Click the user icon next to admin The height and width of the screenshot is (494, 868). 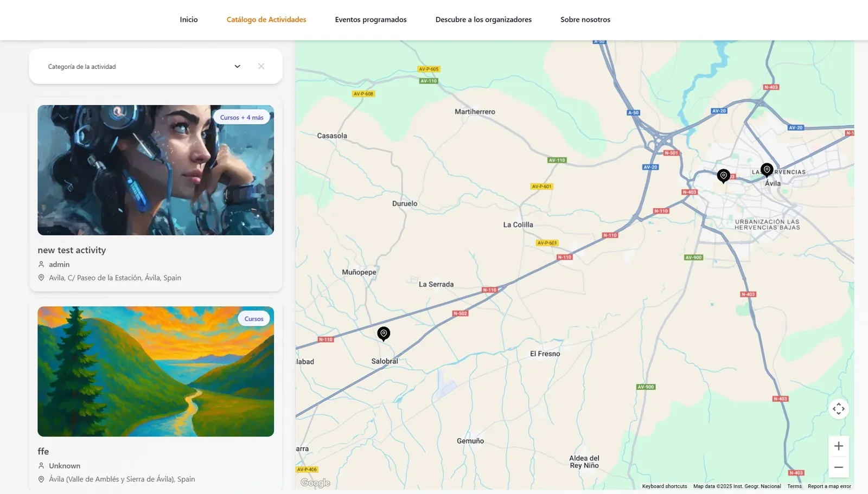[41, 265]
